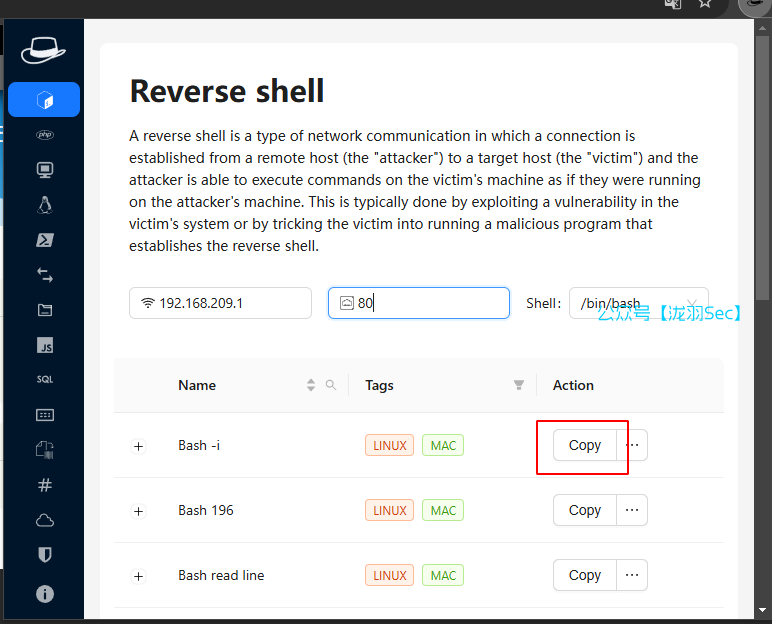Image resolution: width=772 pixels, height=624 pixels.
Task: Open the PHP reverse shell section
Action: 44,135
